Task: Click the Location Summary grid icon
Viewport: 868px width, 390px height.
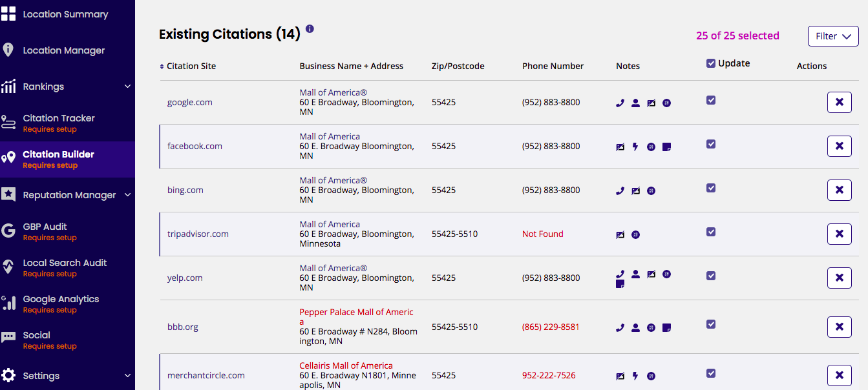Action: pos(8,14)
